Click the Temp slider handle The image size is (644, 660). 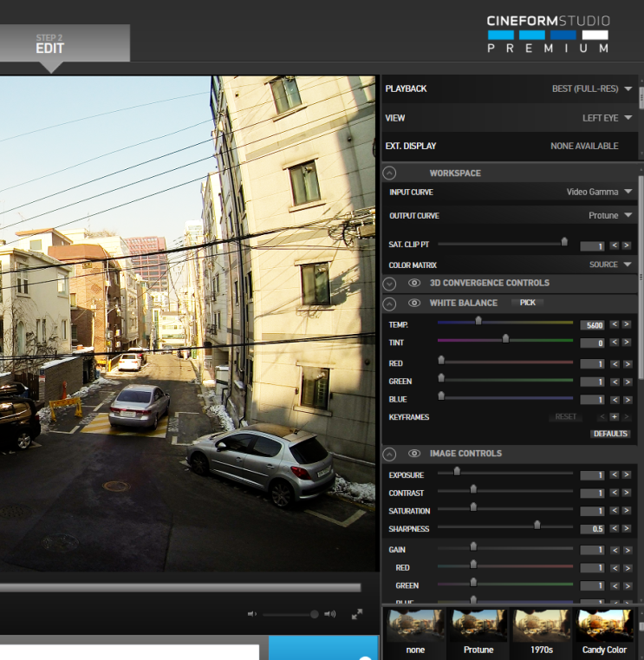tap(478, 321)
